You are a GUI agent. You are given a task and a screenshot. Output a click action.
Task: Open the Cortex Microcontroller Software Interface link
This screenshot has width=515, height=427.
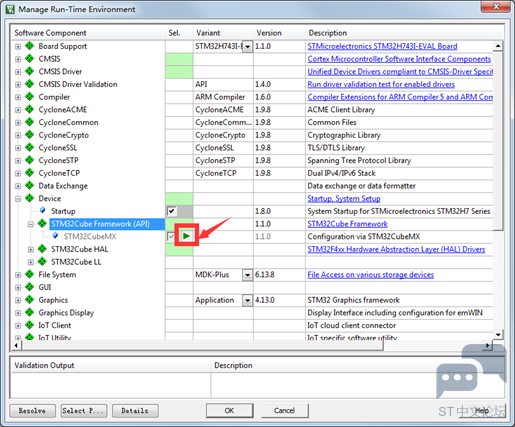[399, 59]
